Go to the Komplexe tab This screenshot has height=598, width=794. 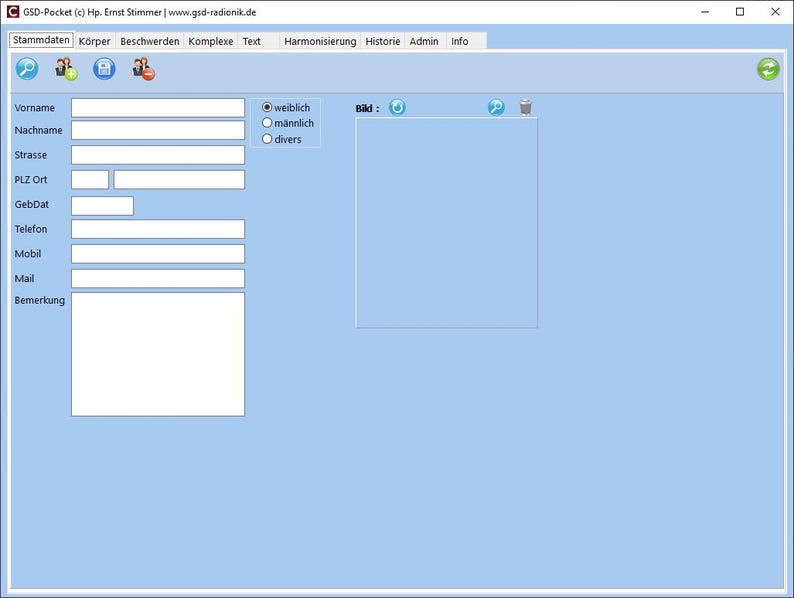pos(211,41)
